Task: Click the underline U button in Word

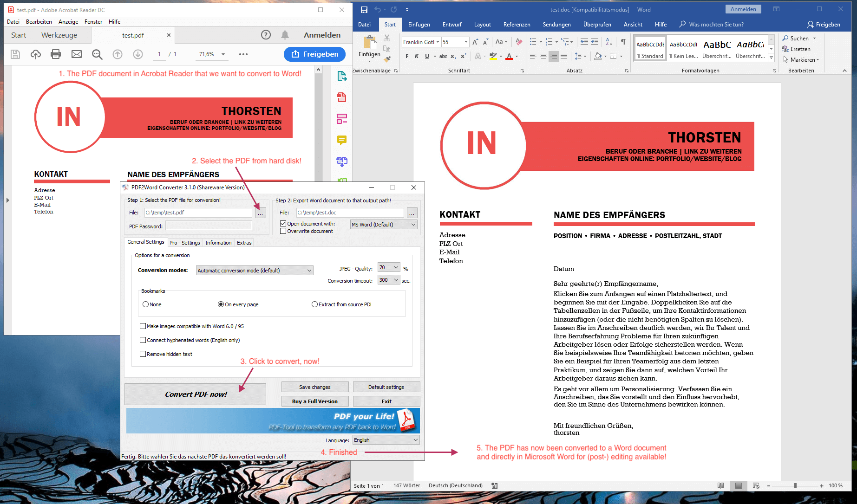Action: point(427,56)
